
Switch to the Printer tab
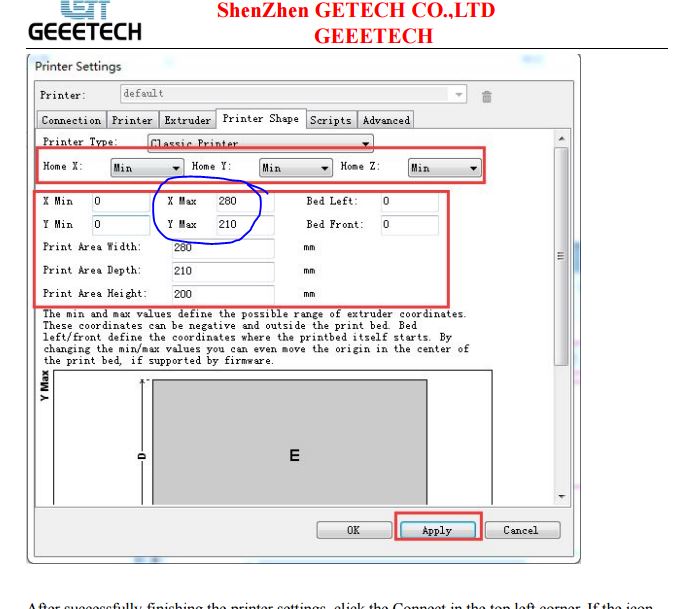132,120
